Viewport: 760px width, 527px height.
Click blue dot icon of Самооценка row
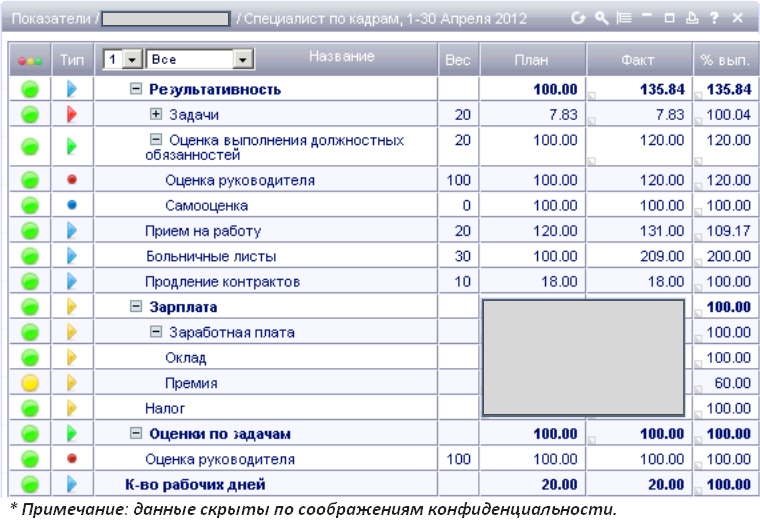(x=72, y=205)
